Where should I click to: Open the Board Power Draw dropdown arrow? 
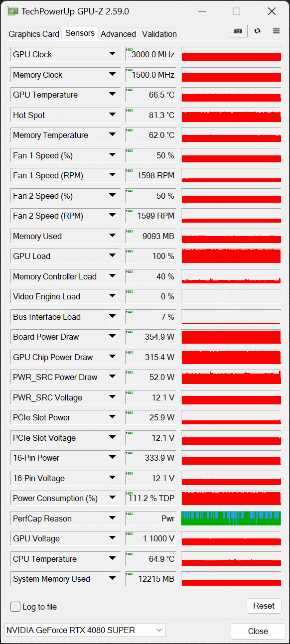113,337
